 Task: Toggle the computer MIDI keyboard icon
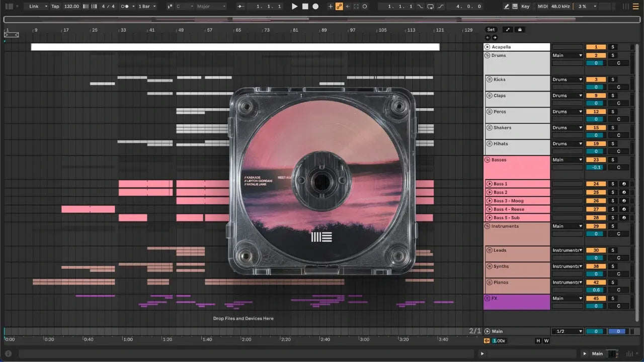515,7
